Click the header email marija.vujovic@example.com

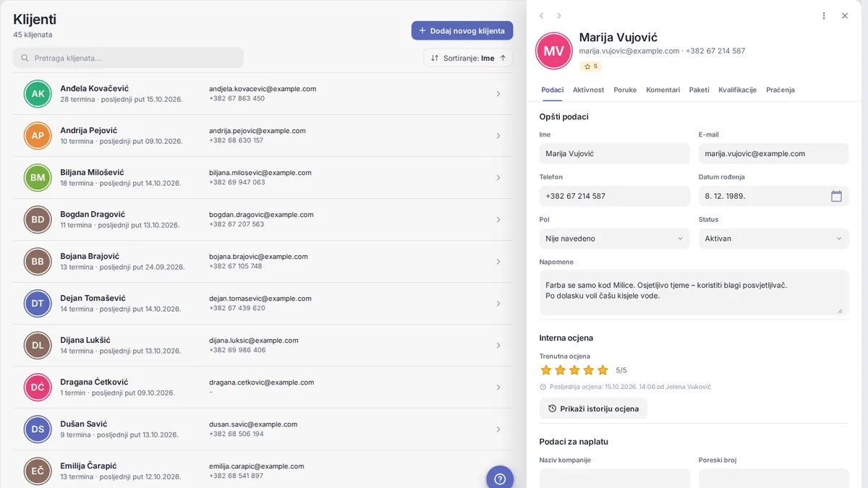pyautogui.click(x=629, y=51)
